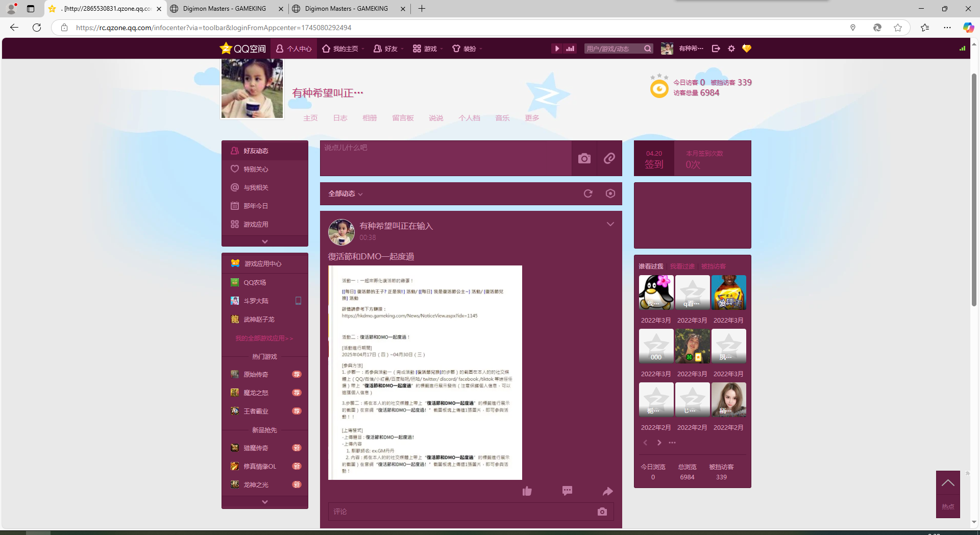The height and width of the screenshot is (535, 980).
Task: Go to 日志 profile tab
Action: coord(340,118)
